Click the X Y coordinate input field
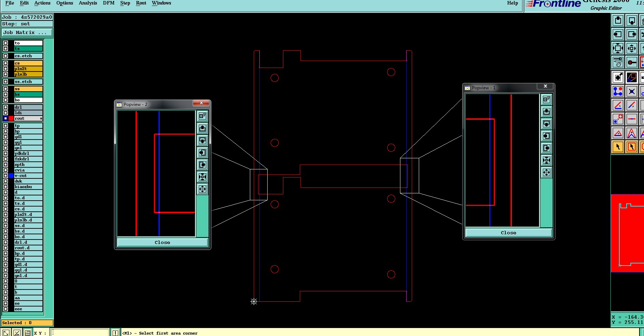Viewport: 644px width, 336px height. [80, 333]
